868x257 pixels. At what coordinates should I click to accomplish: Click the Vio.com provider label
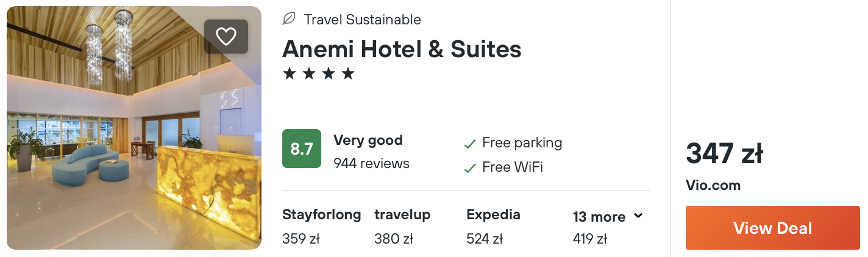713,185
